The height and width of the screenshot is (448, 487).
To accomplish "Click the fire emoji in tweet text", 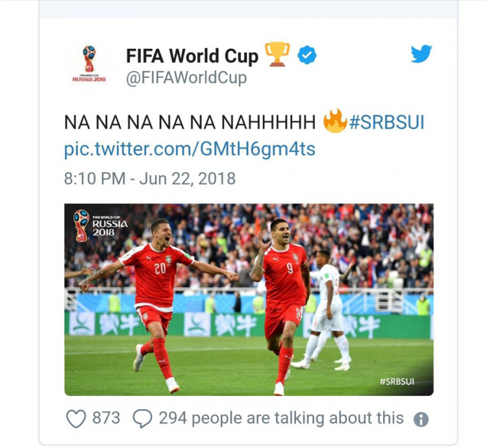I will coord(335,121).
